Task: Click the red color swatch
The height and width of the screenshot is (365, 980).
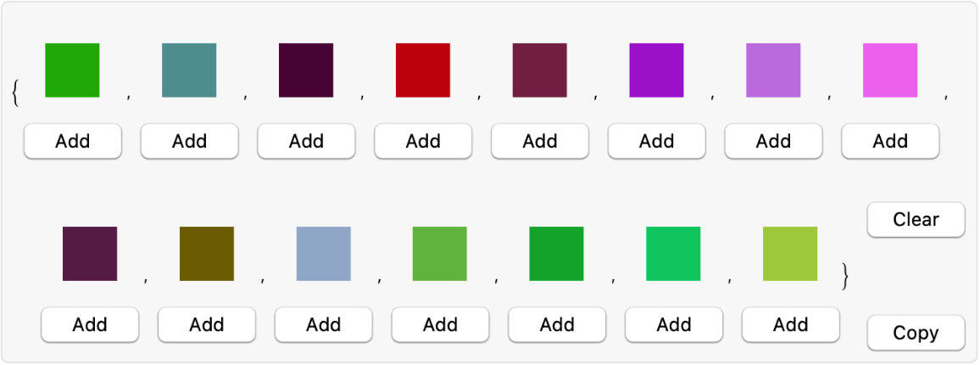Action: pyautogui.click(x=423, y=70)
